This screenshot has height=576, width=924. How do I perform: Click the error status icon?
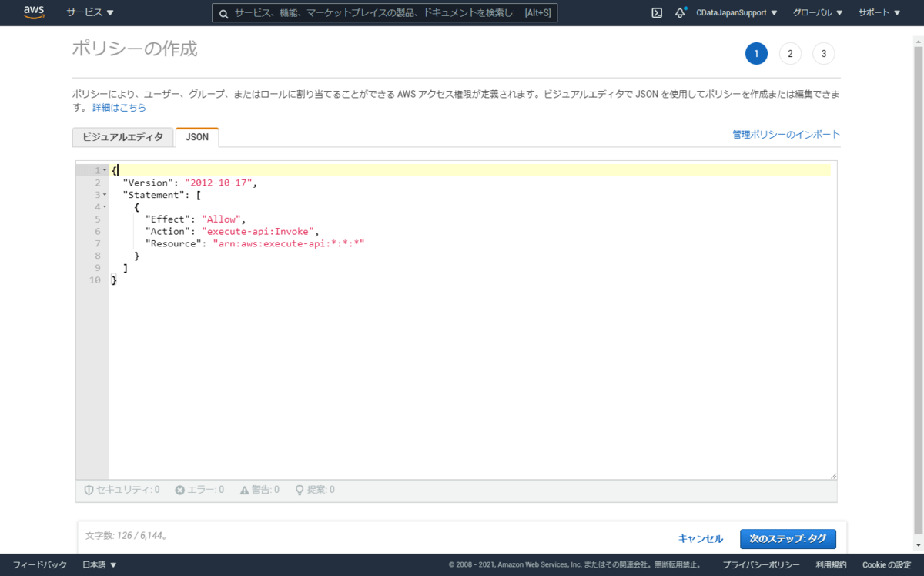coord(179,490)
